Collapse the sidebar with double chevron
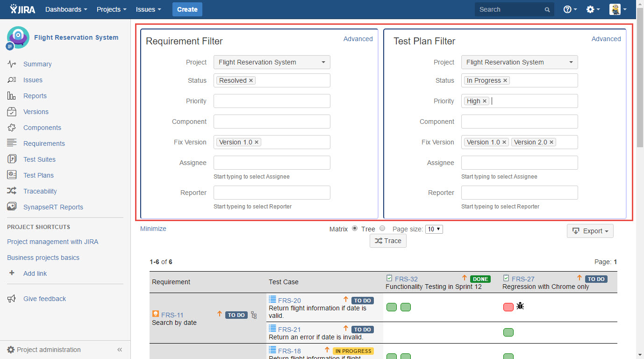The width and height of the screenshot is (644, 359). click(x=120, y=350)
